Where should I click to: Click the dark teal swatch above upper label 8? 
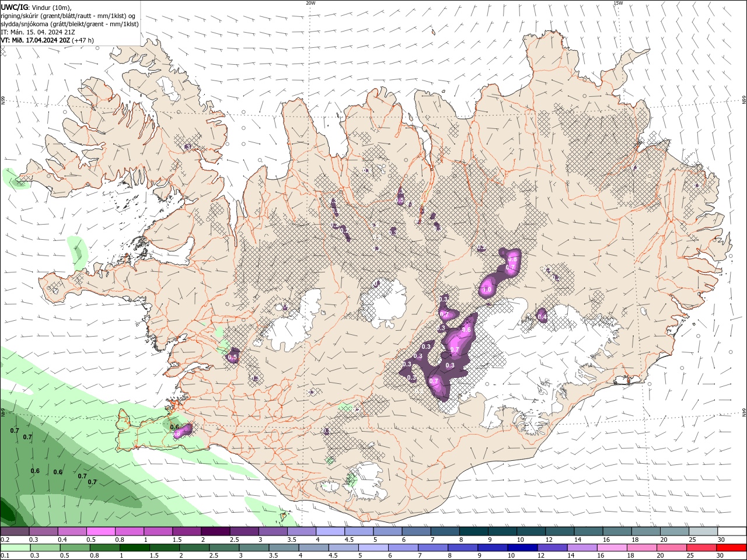[x=473, y=531]
